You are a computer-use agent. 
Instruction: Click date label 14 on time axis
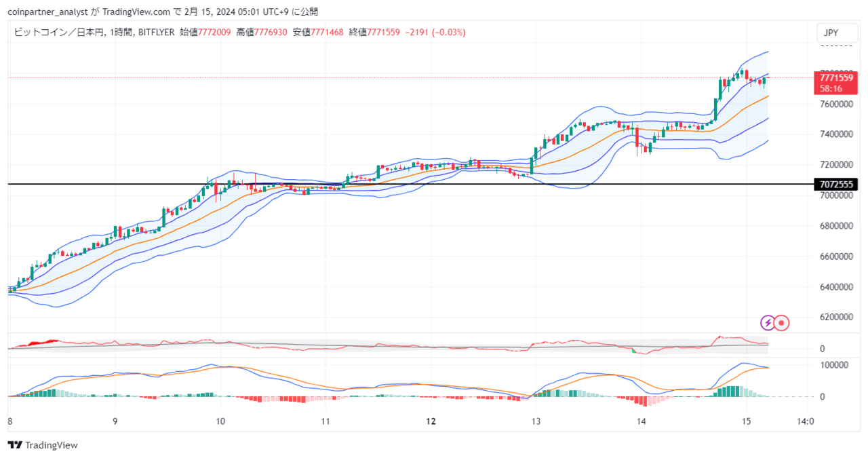point(642,421)
